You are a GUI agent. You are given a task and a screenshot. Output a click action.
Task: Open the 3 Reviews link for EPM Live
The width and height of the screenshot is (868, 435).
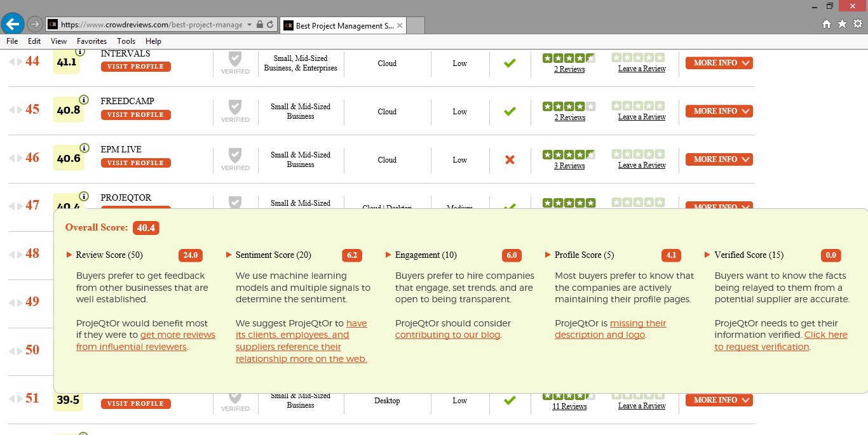coord(569,166)
